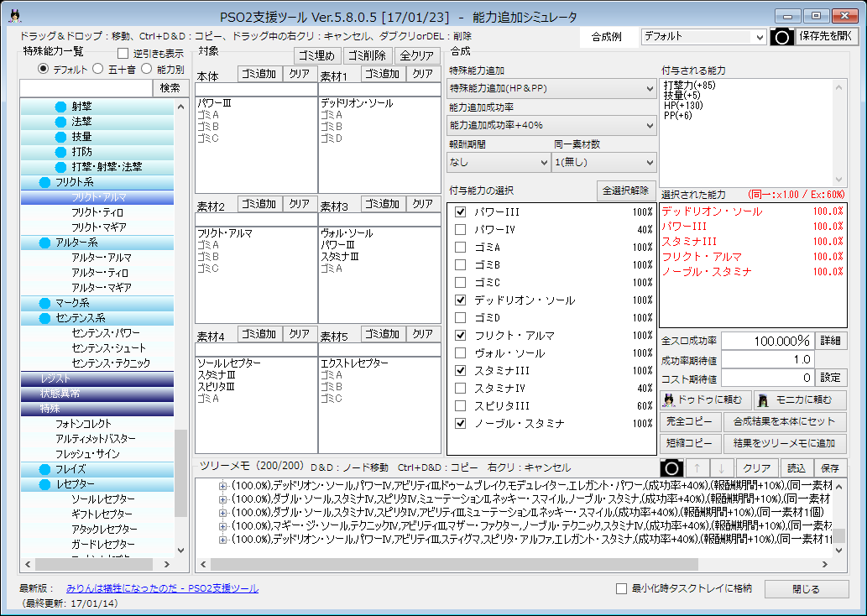This screenshot has width=867, height=616.
Task: Open 能力追加成功率+40% dropdown
Action: (x=551, y=126)
